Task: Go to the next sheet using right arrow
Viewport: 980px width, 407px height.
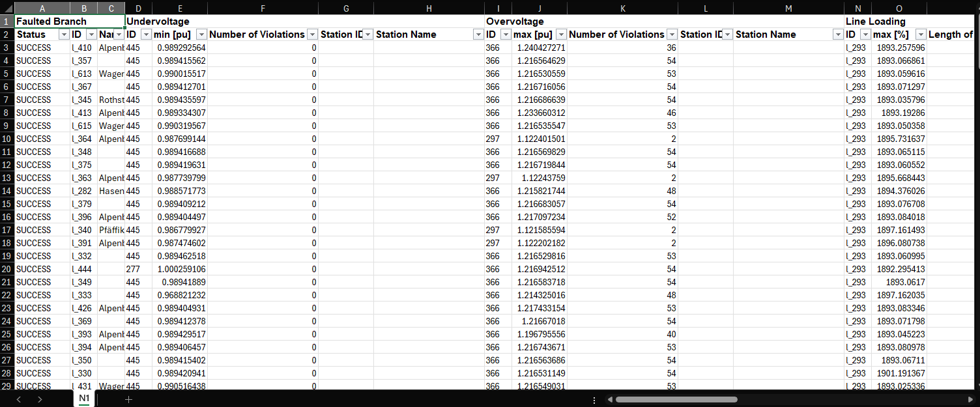Action: (40, 399)
